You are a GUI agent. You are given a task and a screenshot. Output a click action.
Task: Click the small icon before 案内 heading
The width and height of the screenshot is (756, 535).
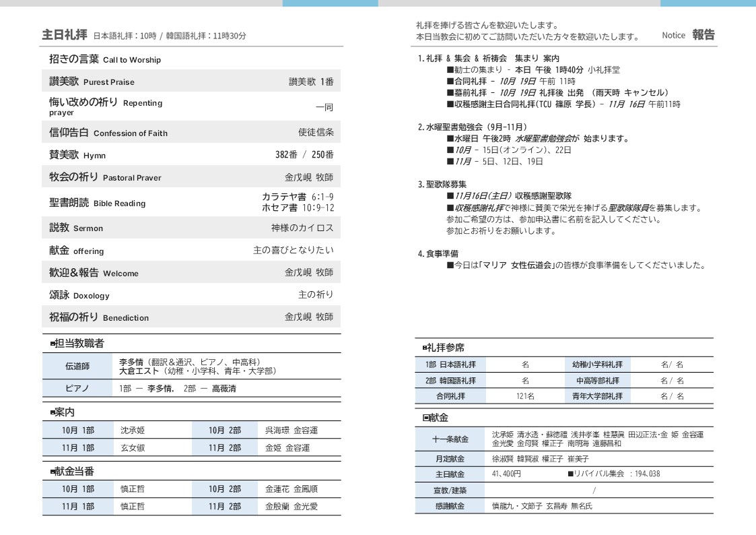pyautogui.click(x=53, y=412)
